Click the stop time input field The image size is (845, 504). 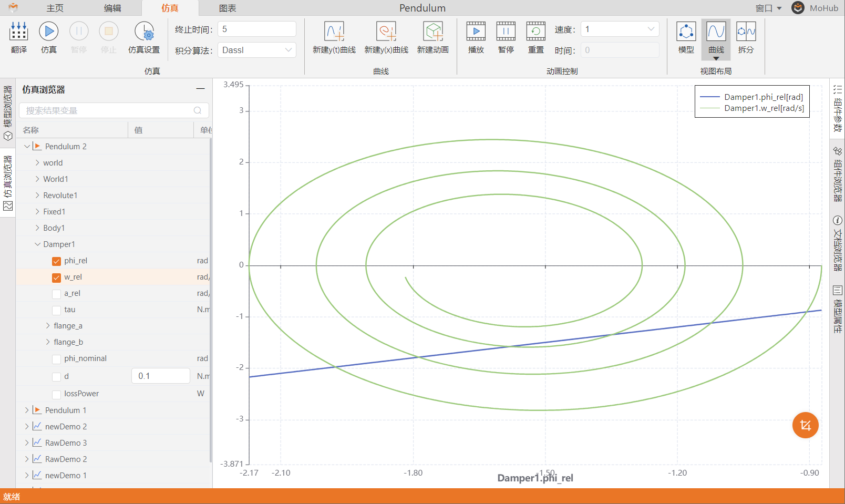click(x=257, y=29)
